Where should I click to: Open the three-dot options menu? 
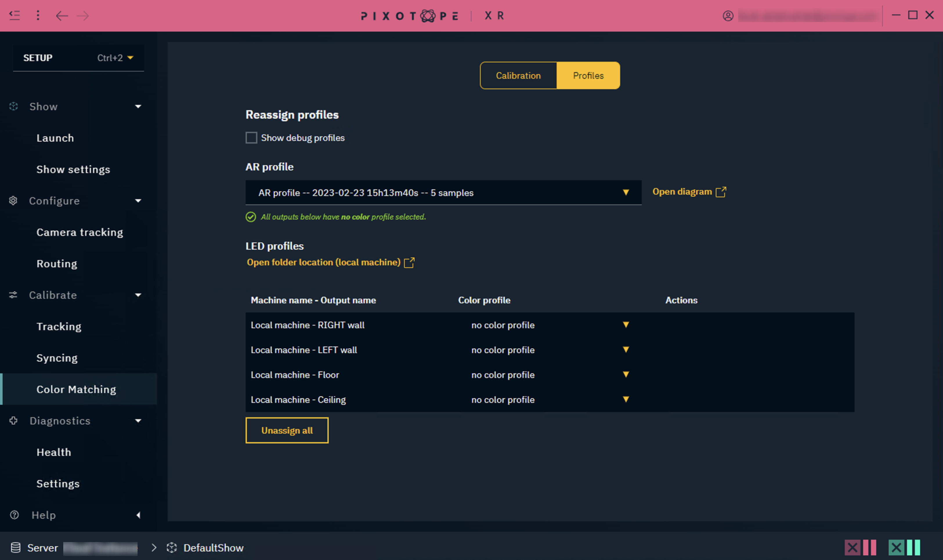[x=38, y=15]
